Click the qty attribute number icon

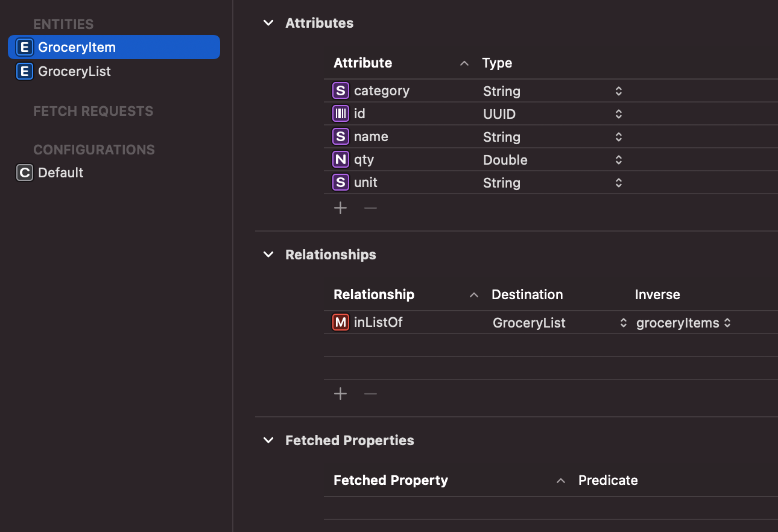(341, 159)
